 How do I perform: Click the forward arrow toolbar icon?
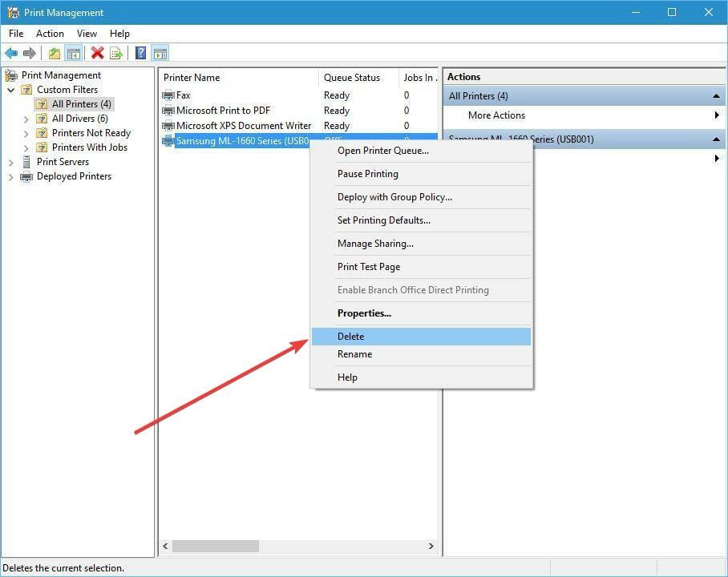click(29, 54)
